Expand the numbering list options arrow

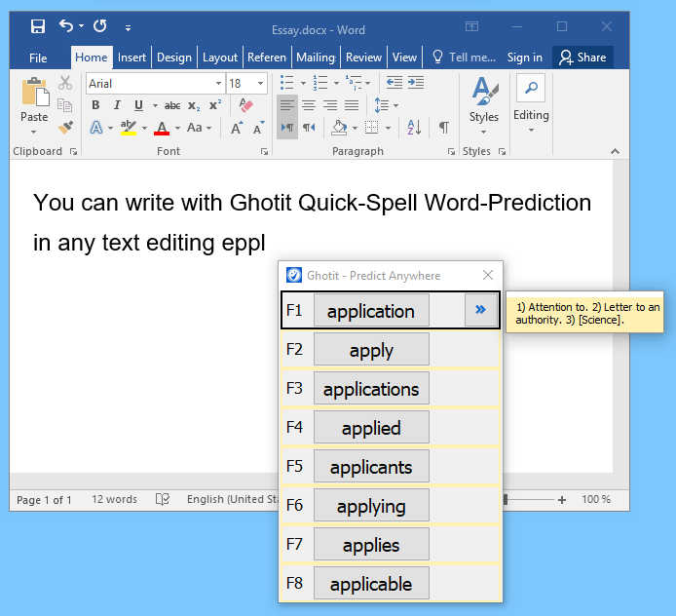(336, 83)
